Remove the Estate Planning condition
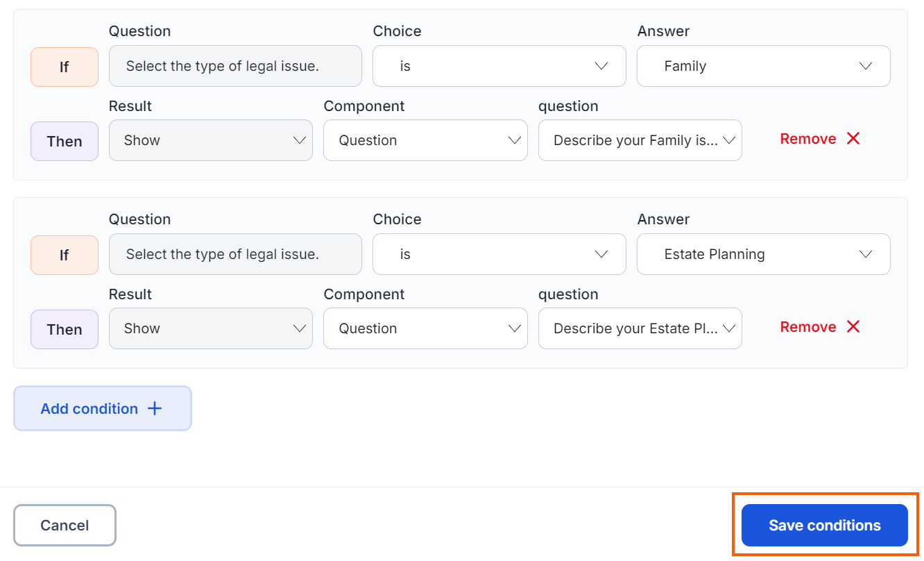The width and height of the screenshot is (924, 561). (x=820, y=327)
